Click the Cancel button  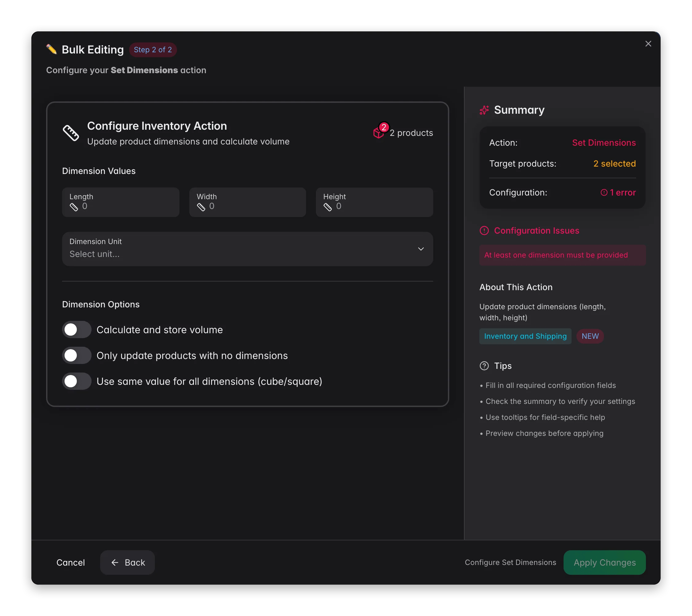(x=70, y=563)
